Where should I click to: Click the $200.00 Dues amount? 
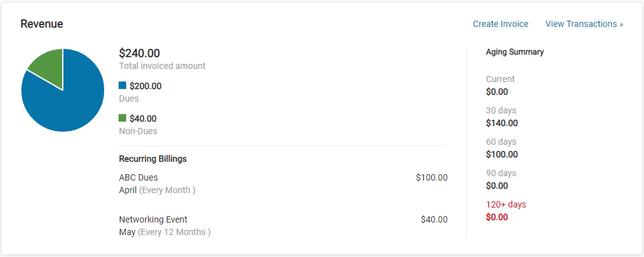(x=145, y=86)
